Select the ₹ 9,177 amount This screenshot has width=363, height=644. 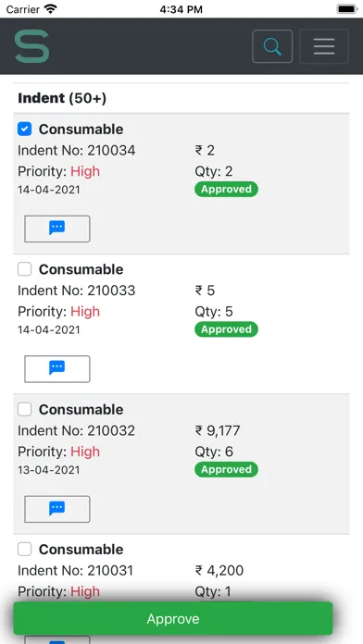[218, 430]
